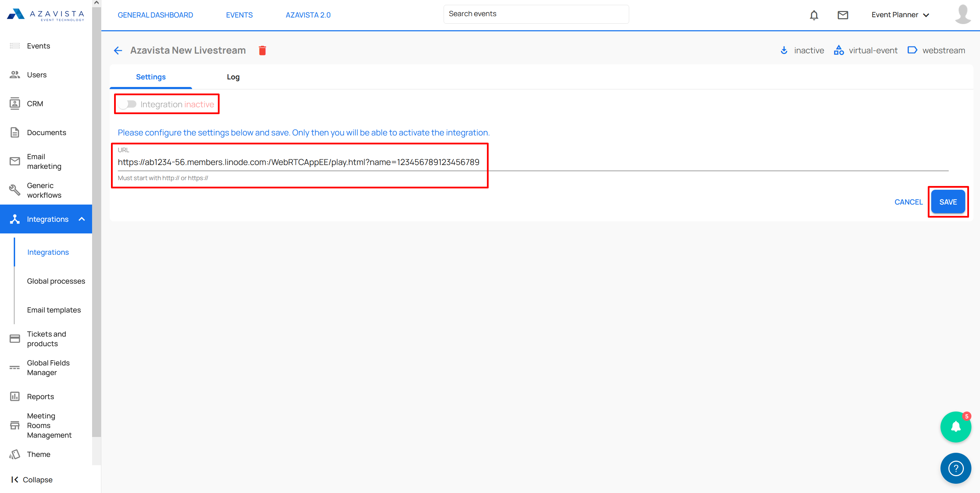Image resolution: width=980 pixels, height=493 pixels.
Task: Click the webstream tag text
Action: [944, 50]
